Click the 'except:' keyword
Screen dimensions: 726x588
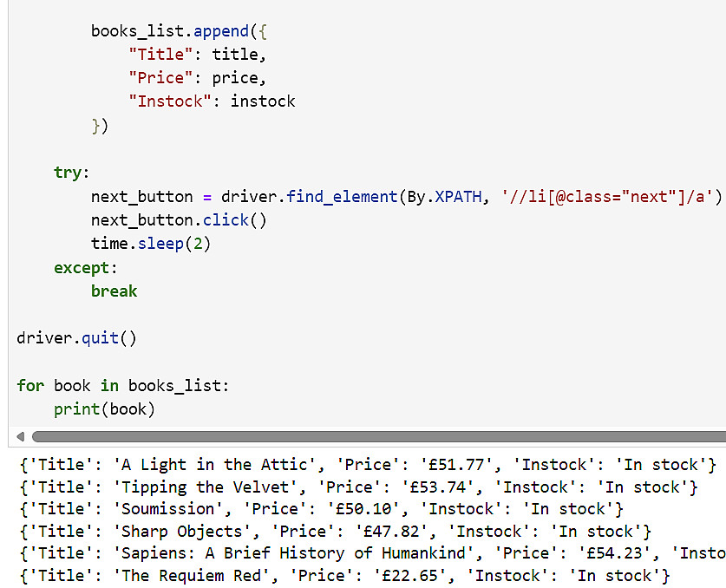86,268
